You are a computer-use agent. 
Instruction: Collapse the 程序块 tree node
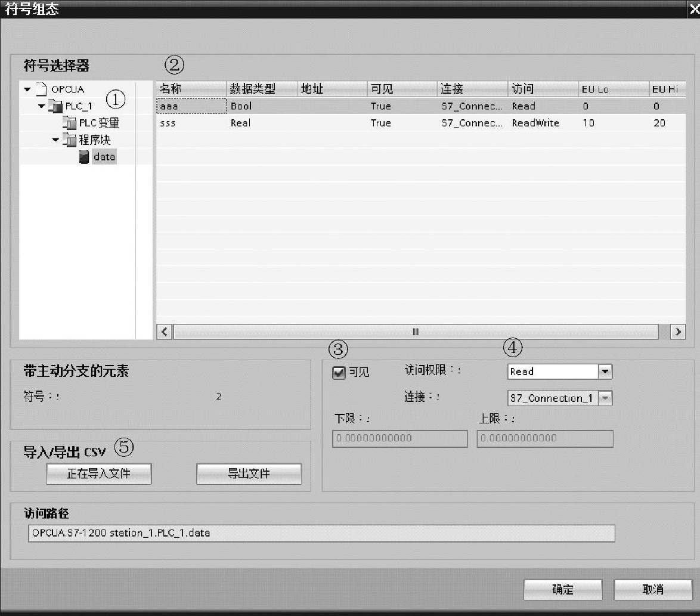click(55, 140)
